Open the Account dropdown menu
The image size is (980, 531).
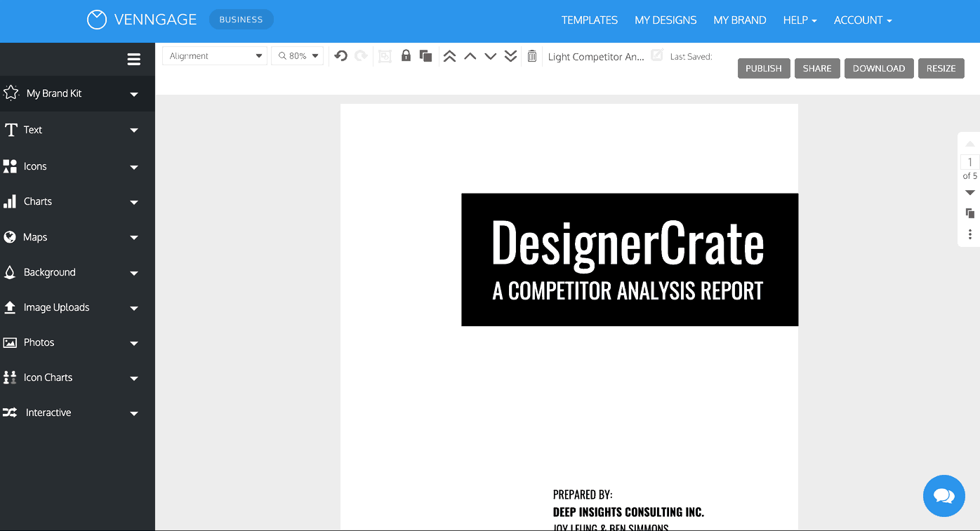[x=863, y=20]
